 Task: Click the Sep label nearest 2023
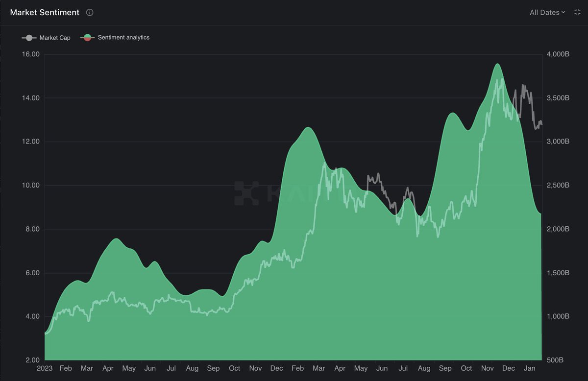(213, 368)
